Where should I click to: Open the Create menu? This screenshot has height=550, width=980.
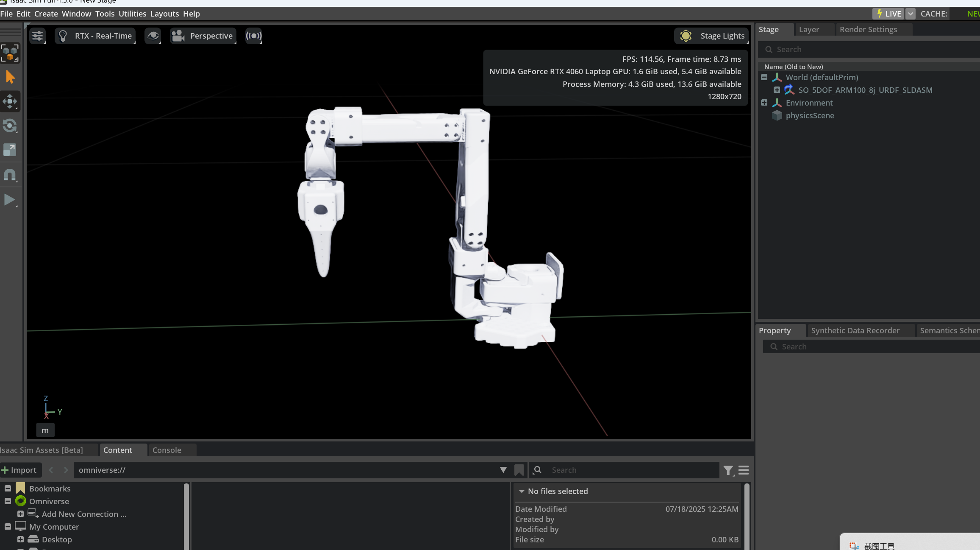tap(46, 14)
